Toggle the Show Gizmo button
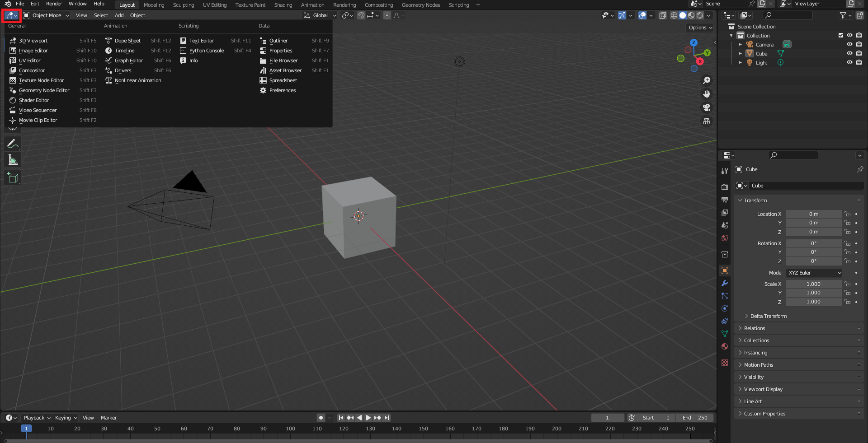 coord(622,15)
